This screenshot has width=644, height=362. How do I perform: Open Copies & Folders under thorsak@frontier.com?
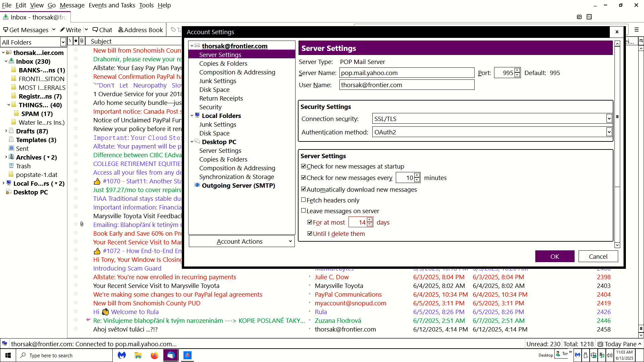coord(223,63)
